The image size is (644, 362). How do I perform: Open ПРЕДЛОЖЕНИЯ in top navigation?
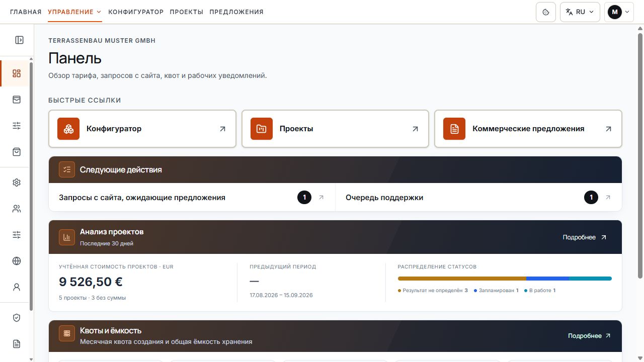click(236, 12)
